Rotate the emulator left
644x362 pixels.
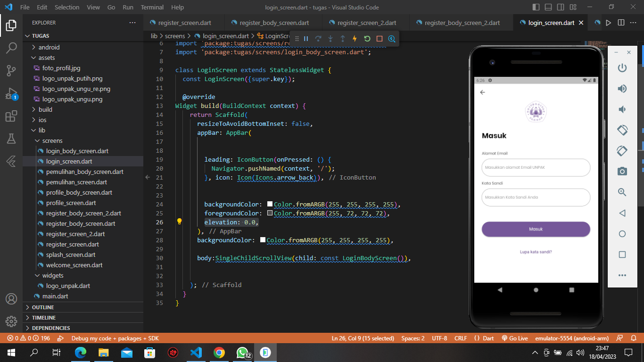pos(622,130)
